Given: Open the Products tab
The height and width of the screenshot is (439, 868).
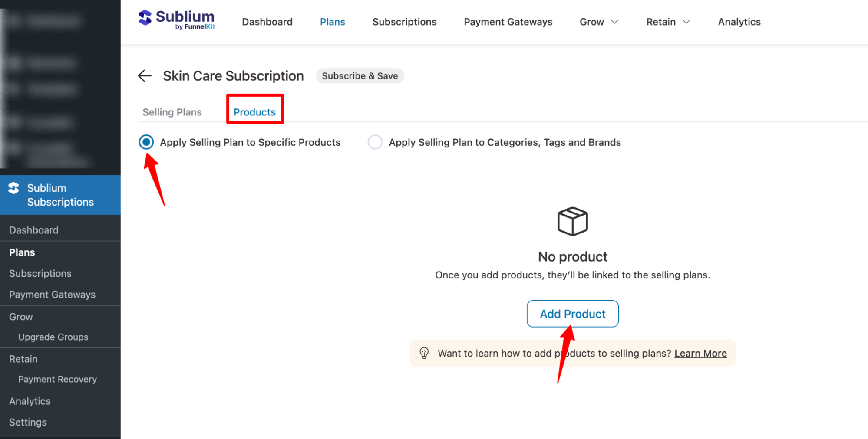Looking at the screenshot, I should [254, 112].
